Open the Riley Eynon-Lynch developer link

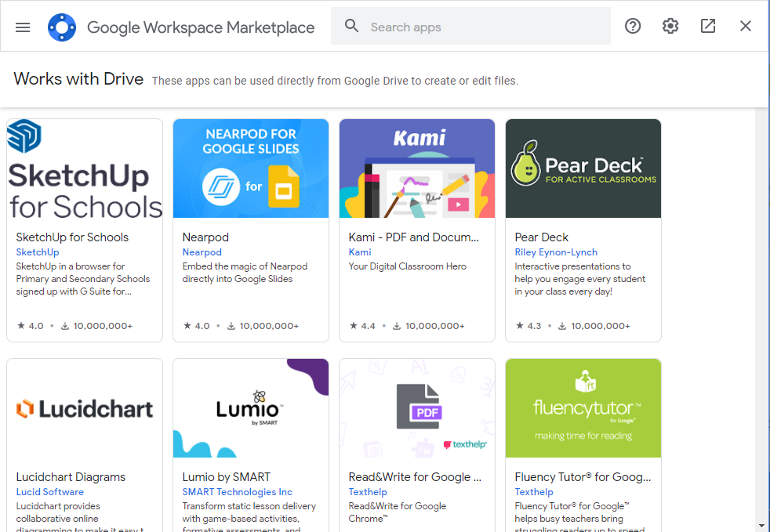[x=556, y=252]
